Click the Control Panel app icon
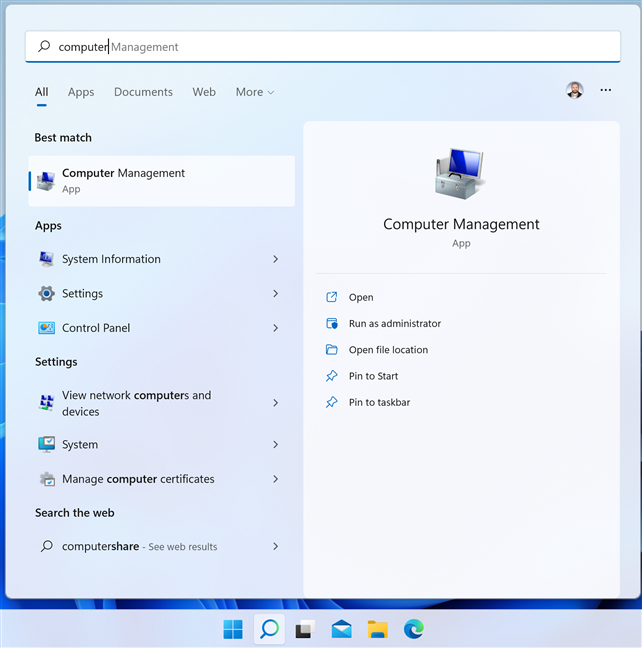 [46, 328]
